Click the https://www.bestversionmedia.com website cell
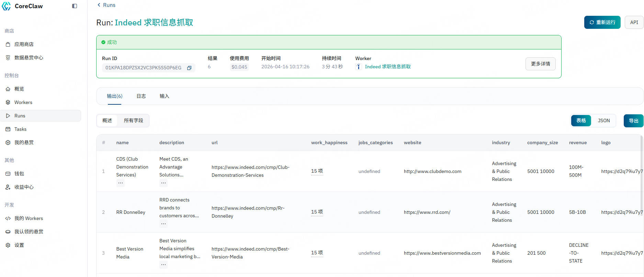Image resolution: width=644 pixels, height=277 pixels. (x=442, y=253)
